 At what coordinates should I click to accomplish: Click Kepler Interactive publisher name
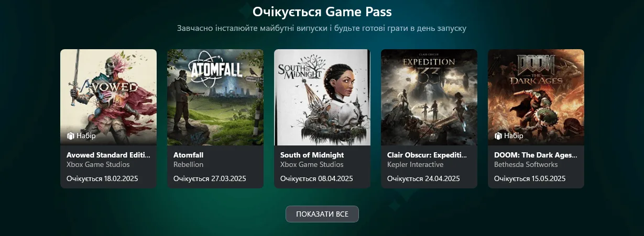415,164
